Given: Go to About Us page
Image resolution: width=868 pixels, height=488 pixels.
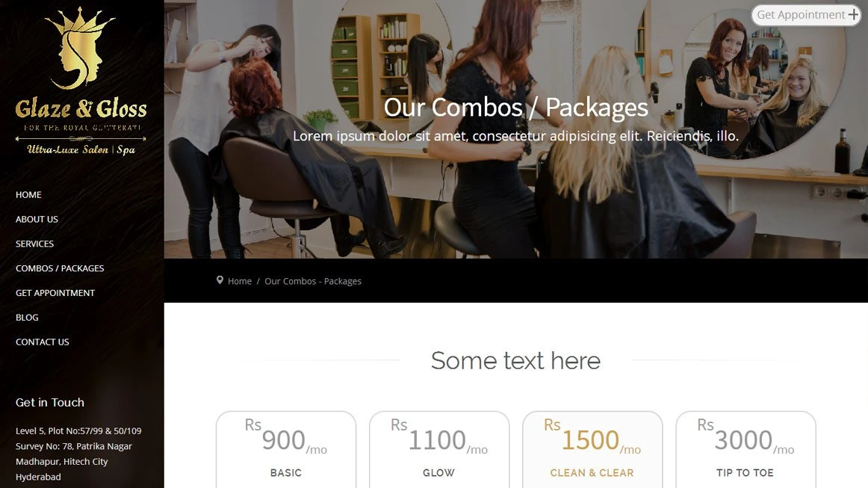Looking at the screenshot, I should pos(37,219).
